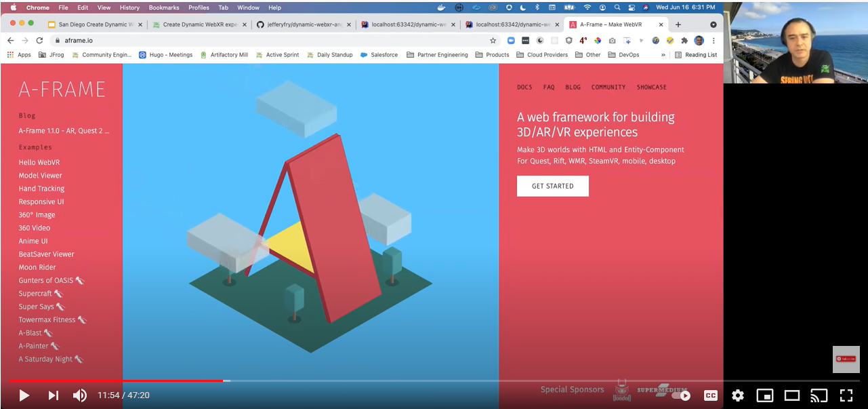Open FAQ page link
The width and height of the screenshot is (868, 409).
click(549, 87)
